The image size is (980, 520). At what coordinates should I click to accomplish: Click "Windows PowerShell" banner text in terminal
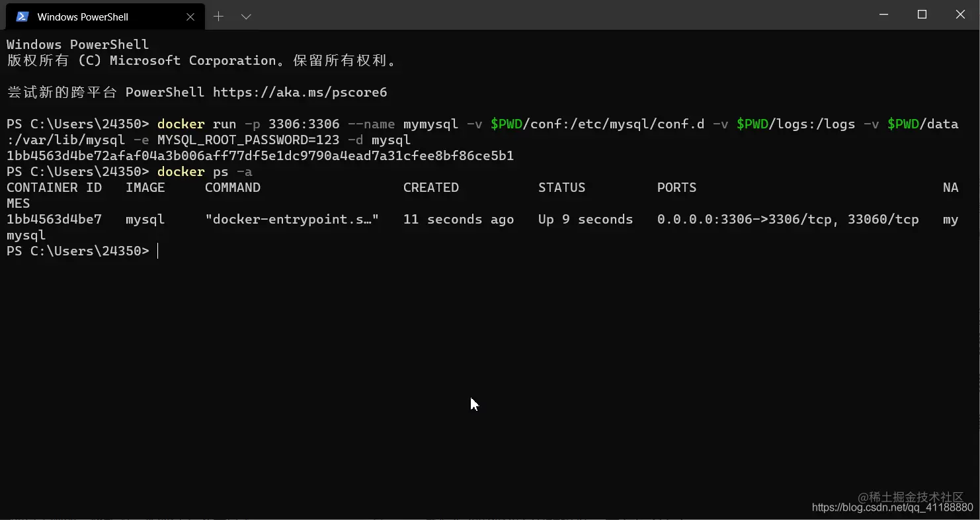click(x=78, y=45)
